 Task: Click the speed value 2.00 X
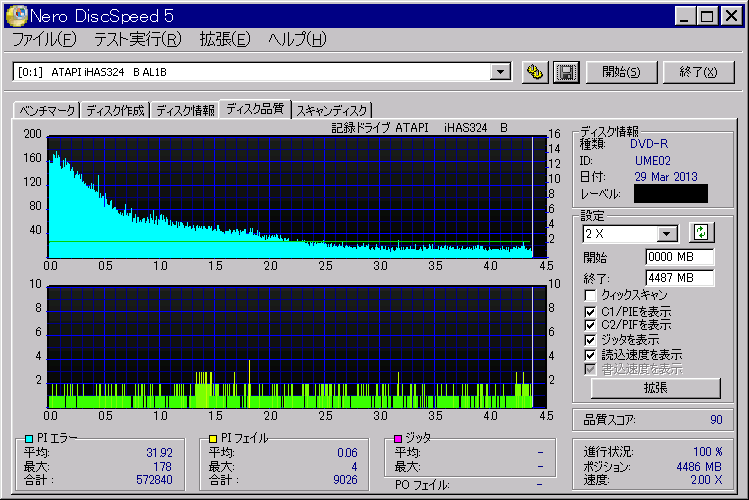click(706, 480)
